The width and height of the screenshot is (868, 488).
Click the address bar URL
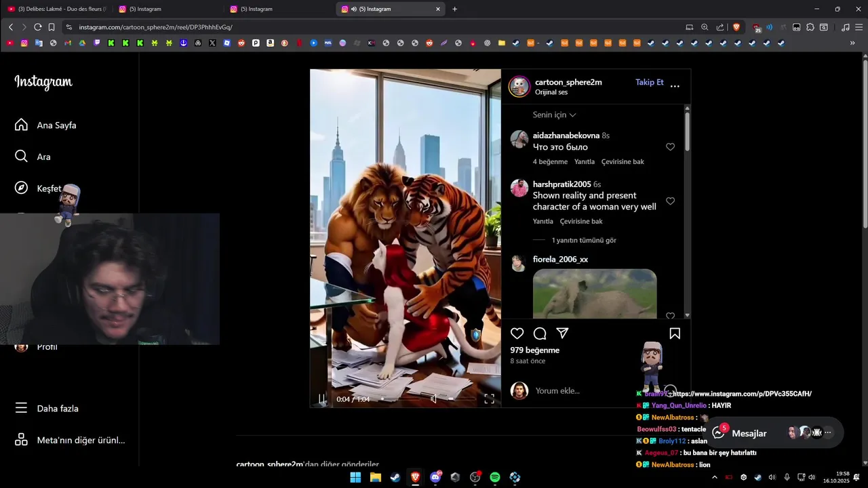(156, 27)
